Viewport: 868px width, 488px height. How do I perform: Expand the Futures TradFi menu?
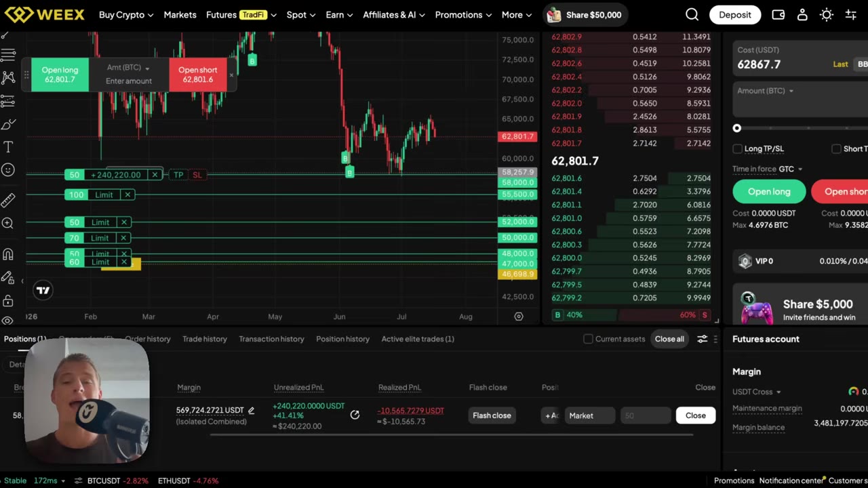(x=240, y=14)
